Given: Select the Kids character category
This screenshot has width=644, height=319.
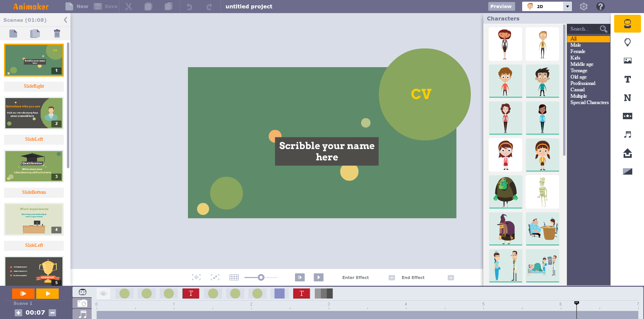Looking at the screenshot, I should [575, 58].
